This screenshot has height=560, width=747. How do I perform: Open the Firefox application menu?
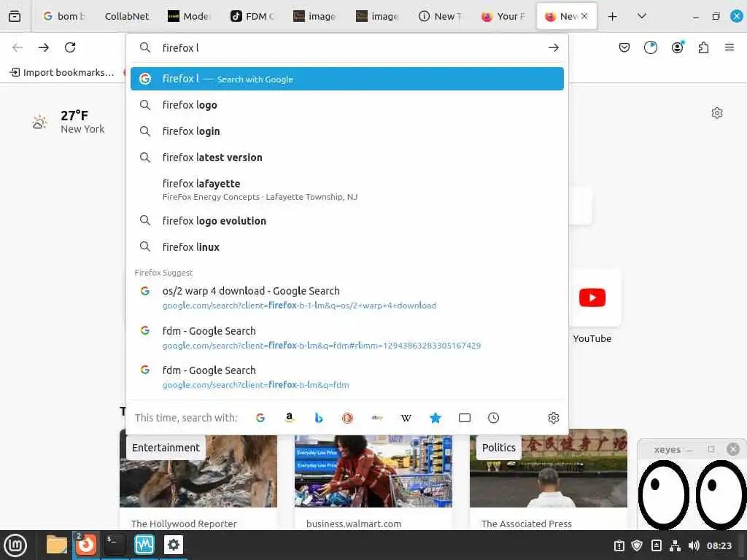tap(729, 47)
